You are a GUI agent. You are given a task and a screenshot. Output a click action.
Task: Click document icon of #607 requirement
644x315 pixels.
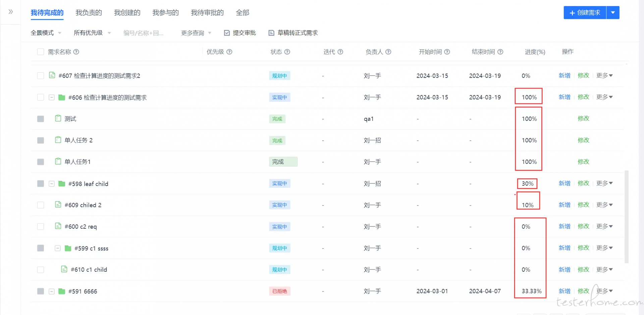52,75
